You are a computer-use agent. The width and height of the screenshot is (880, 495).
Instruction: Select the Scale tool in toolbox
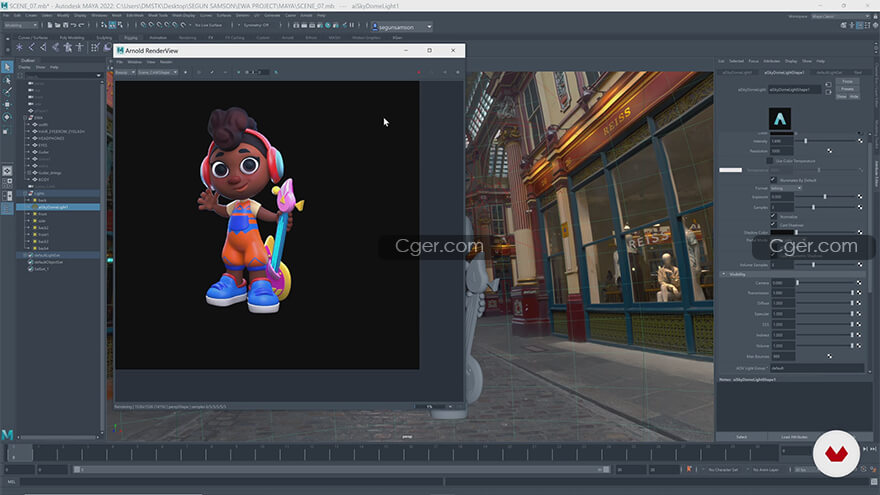tap(7, 130)
